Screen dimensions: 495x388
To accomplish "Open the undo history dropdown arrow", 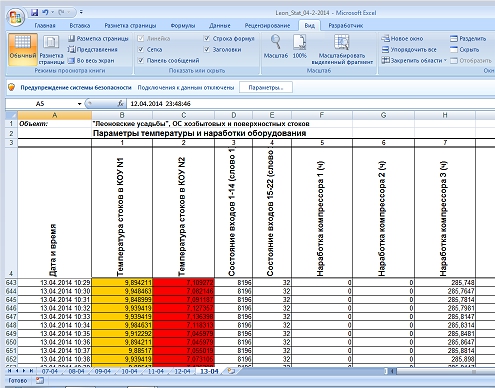I will tap(52, 13).
